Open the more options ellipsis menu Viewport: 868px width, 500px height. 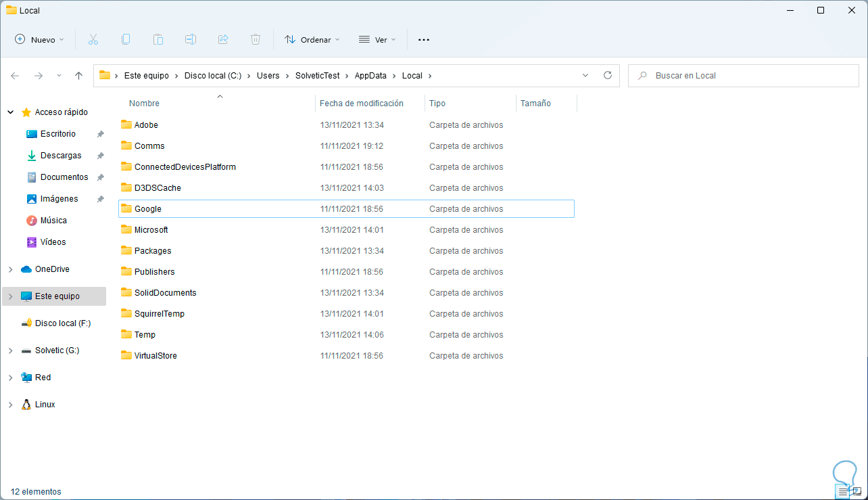424,40
